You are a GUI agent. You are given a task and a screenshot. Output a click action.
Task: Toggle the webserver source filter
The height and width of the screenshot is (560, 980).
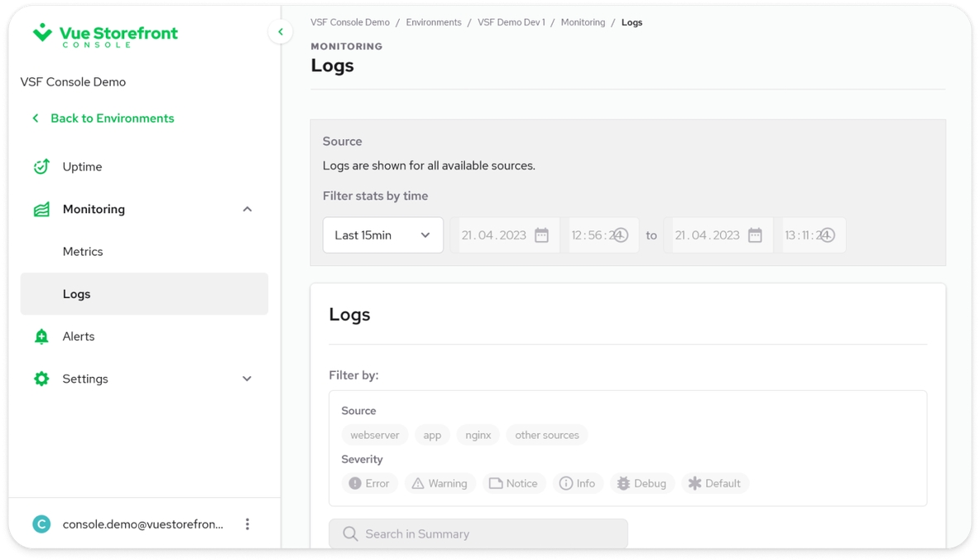point(374,435)
